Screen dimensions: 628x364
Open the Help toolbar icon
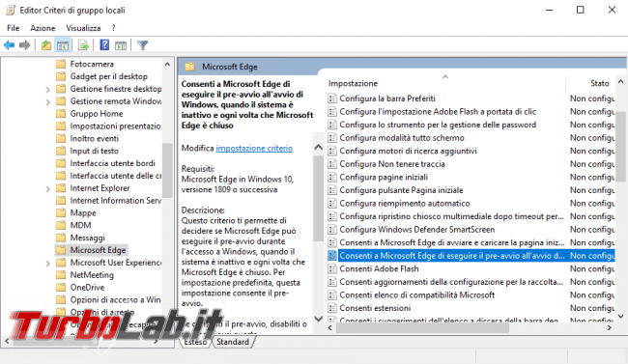(x=104, y=44)
